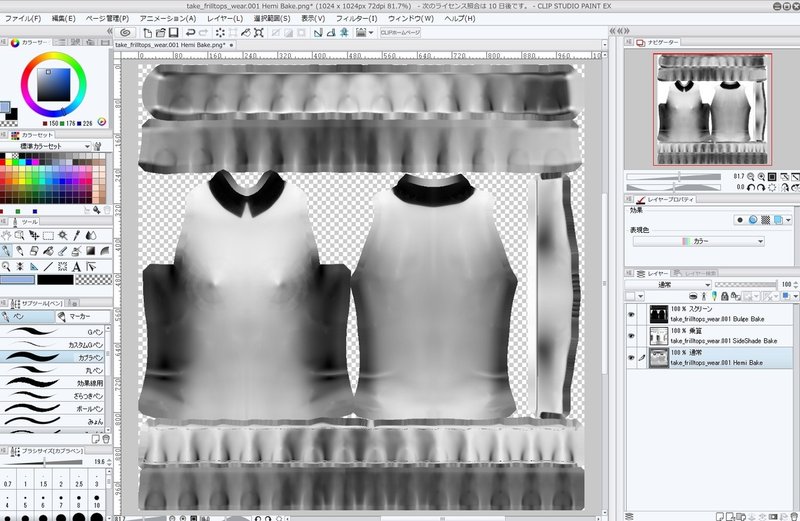Screen dimensions: 800x521
Task: Open the layer blending mode dropdown
Action: [668, 284]
